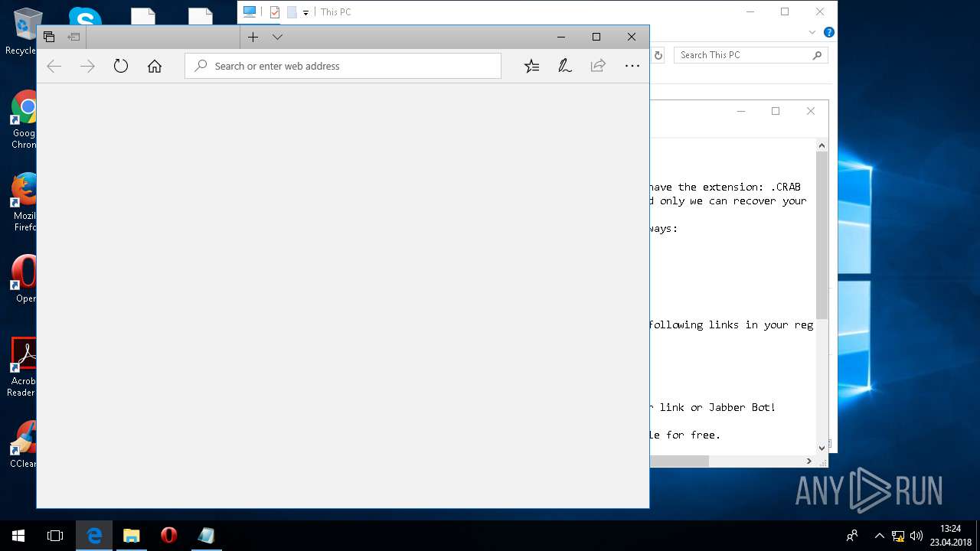Maximize the This PC window
980x551 pixels.
[785, 11]
